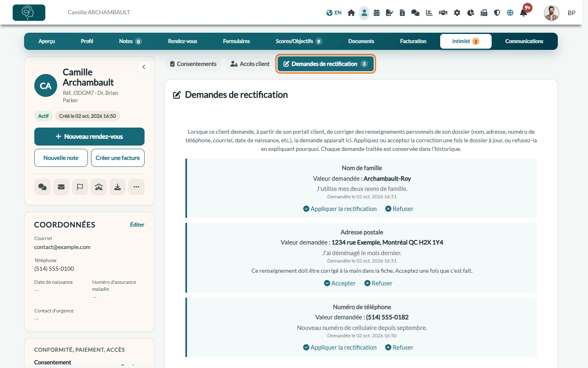
Task: Switch to the Communications tab
Action: [x=524, y=41]
